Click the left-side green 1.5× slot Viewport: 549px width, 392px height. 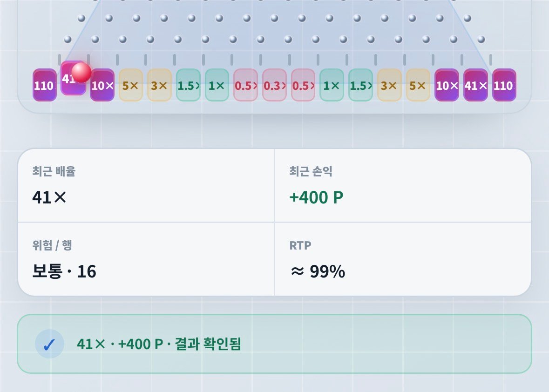coord(189,85)
